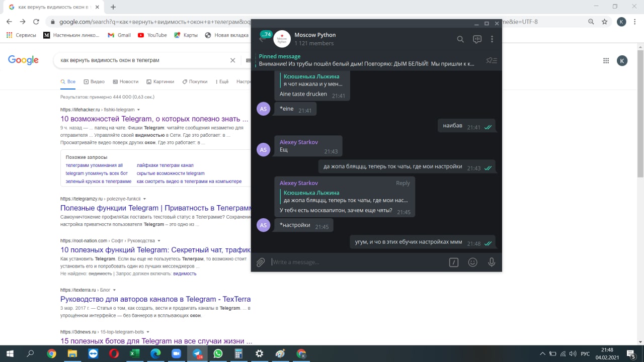Attach a file with the paperclip icon

point(261,262)
